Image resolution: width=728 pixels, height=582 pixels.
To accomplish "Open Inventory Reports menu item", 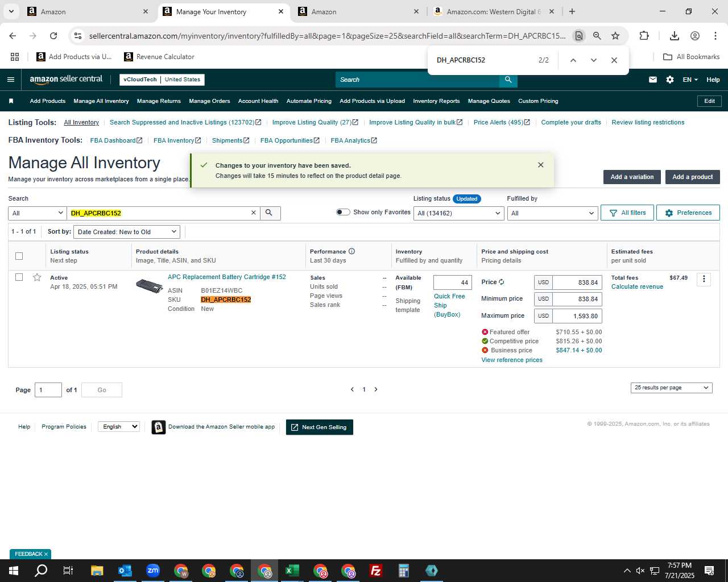I will point(436,101).
